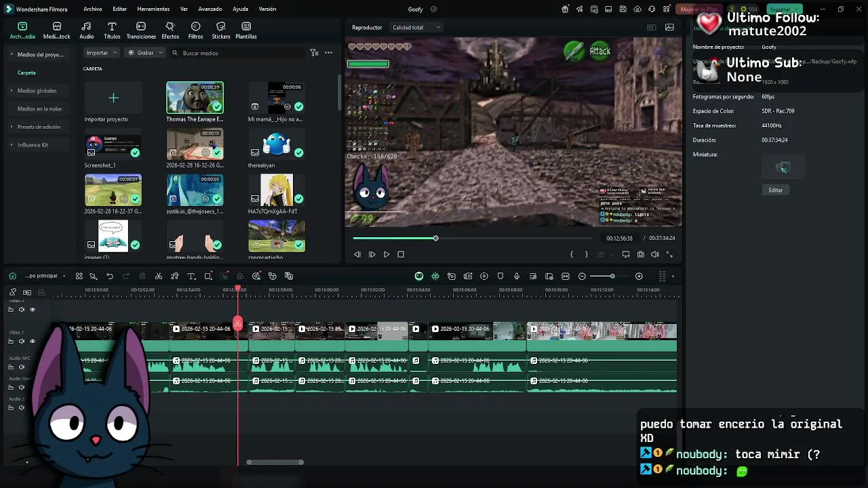Click the Buscar medios search field
This screenshot has height=488, width=868.
(237, 53)
